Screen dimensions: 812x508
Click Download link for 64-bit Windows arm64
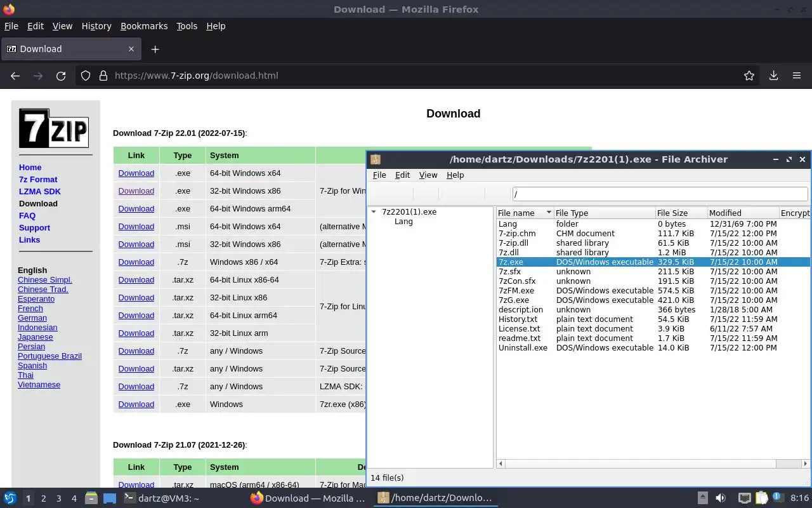pyautogui.click(x=136, y=208)
